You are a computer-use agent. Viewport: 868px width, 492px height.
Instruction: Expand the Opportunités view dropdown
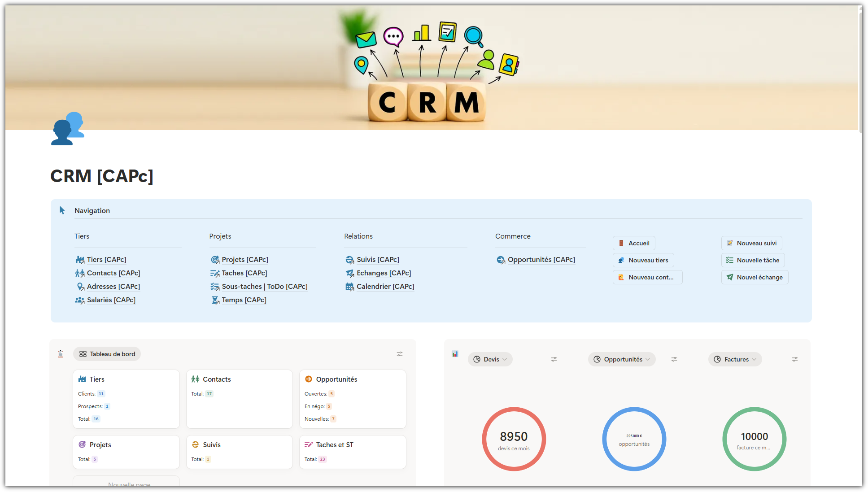[x=622, y=359]
